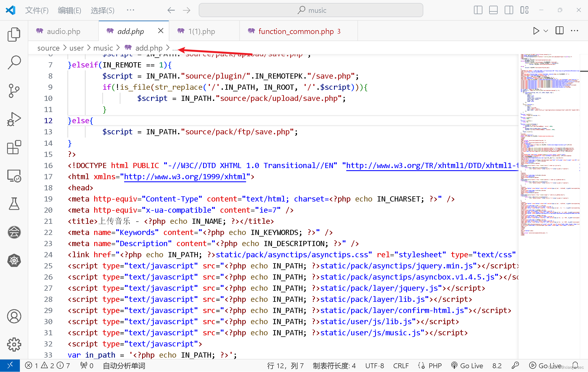Image resolution: width=588 pixels, height=372 pixels.
Task: Open the Run and Debug view
Action: [x=14, y=119]
